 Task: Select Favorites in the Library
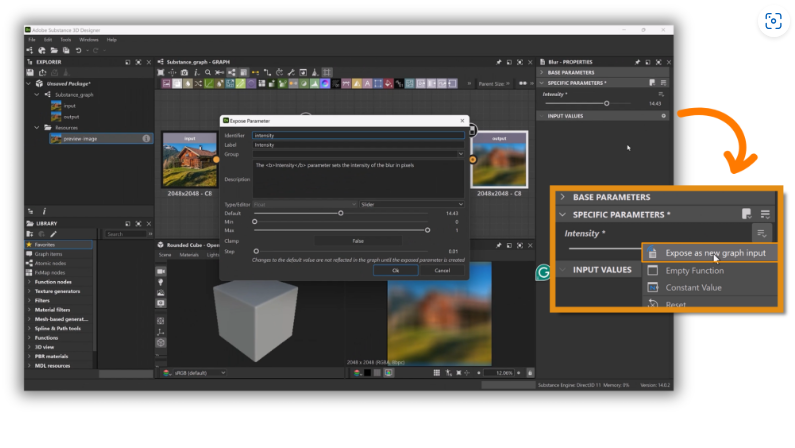pos(59,245)
